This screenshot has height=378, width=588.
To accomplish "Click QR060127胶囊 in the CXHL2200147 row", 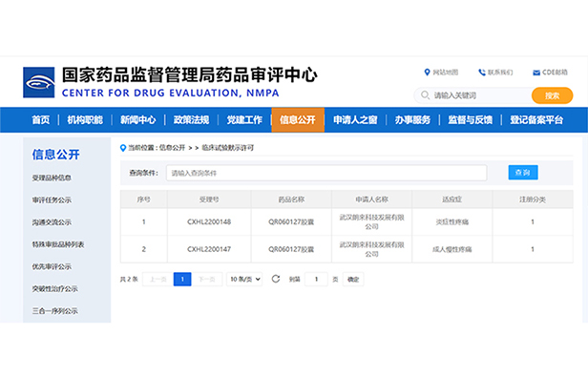I will pyautogui.click(x=291, y=249).
